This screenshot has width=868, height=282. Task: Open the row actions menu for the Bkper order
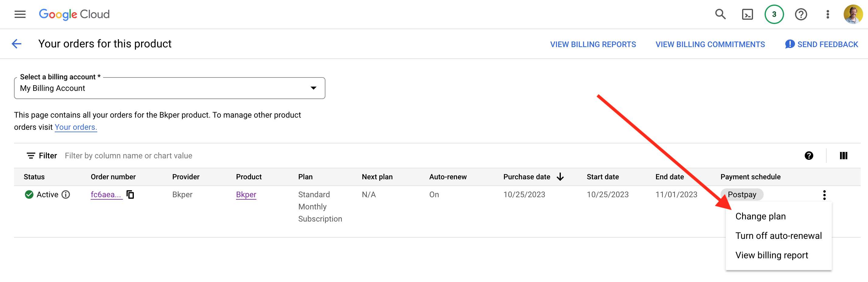tap(825, 194)
